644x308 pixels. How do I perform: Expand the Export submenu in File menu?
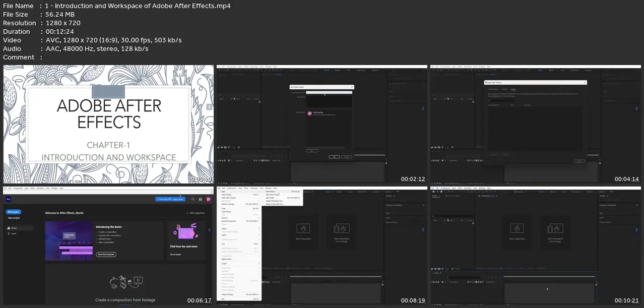click(x=239, y=235)
